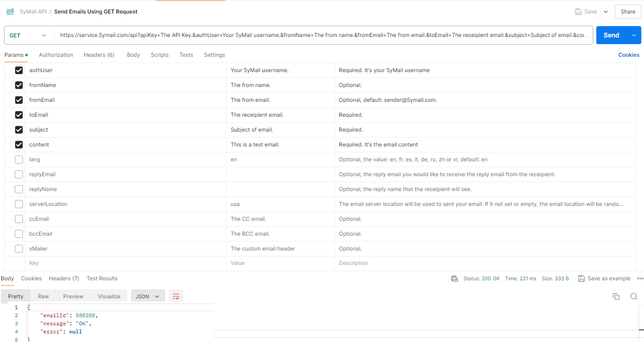Screen dimensions: 644x342
Task: Open the Authorization tab
Action: (56, 55)
